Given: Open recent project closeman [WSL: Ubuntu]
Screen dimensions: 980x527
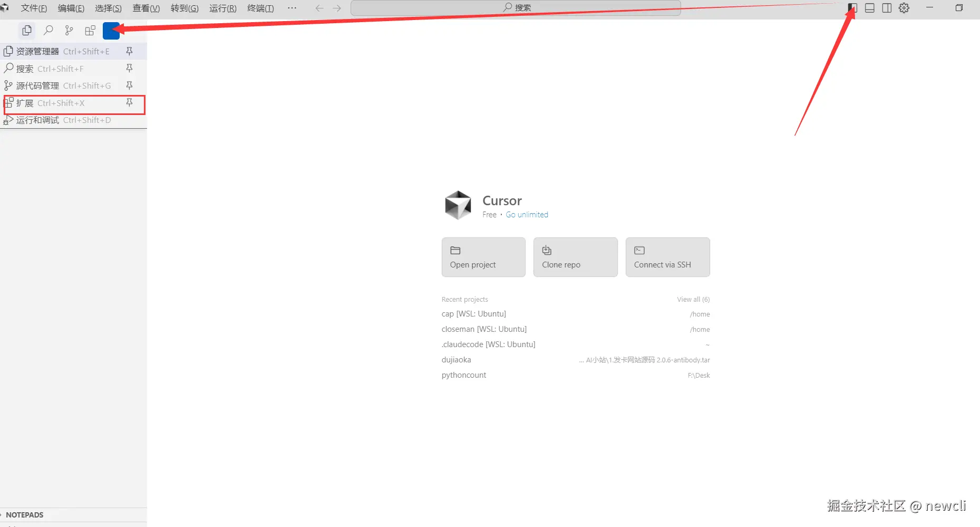Looking at the screenshot, I should 576,329.
